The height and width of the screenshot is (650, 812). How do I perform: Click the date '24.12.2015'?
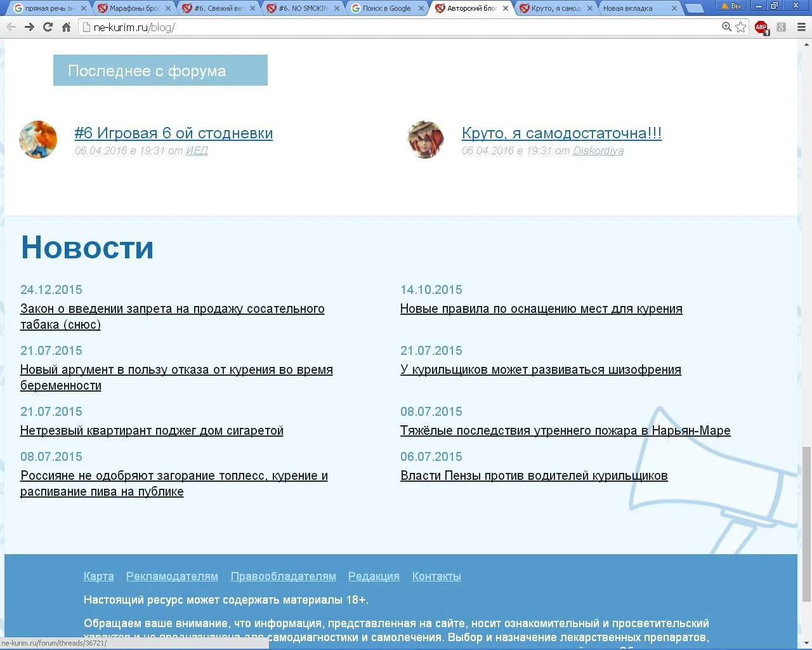[51, 290]
